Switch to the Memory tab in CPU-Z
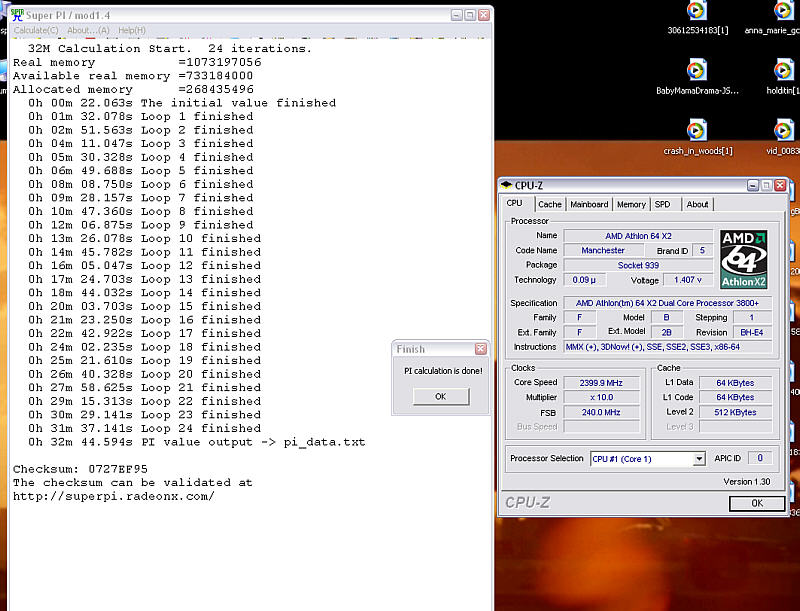This screenshot has width=800, height=611. pos(631,204)
